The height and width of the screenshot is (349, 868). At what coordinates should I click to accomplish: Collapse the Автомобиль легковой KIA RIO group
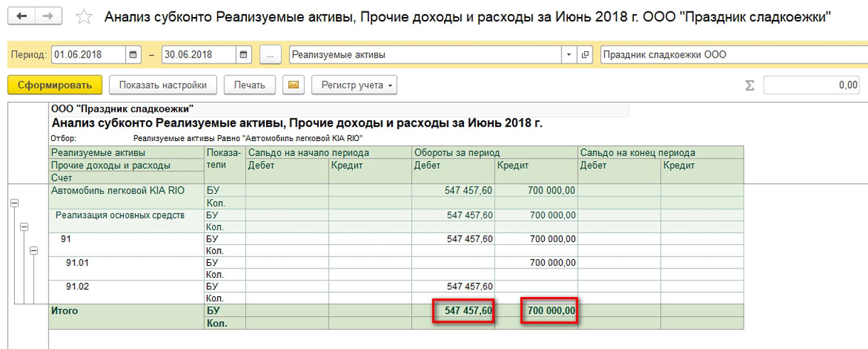(13, 203)
